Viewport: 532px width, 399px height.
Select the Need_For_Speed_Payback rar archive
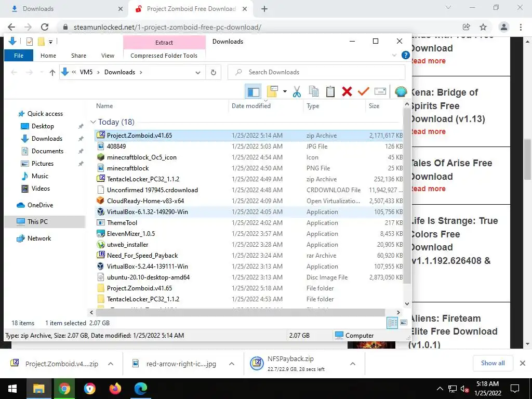(249, 255)
